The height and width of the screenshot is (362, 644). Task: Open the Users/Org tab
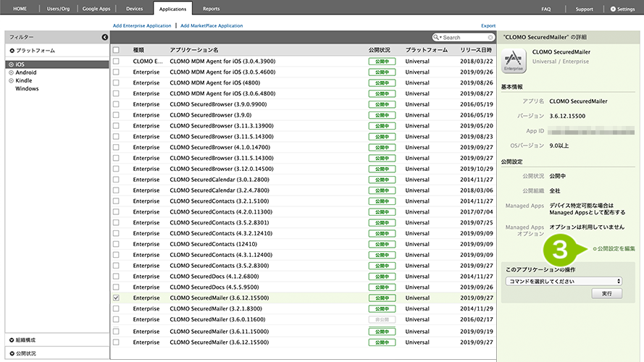tap(59, 9)
